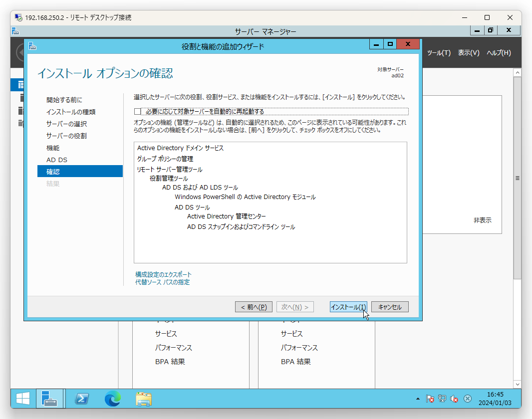The height and width of the screenshot is (419, 532).
Task: Click the Action Center flag tray icon
Action: pyautogui.click(x=430, y=399)
